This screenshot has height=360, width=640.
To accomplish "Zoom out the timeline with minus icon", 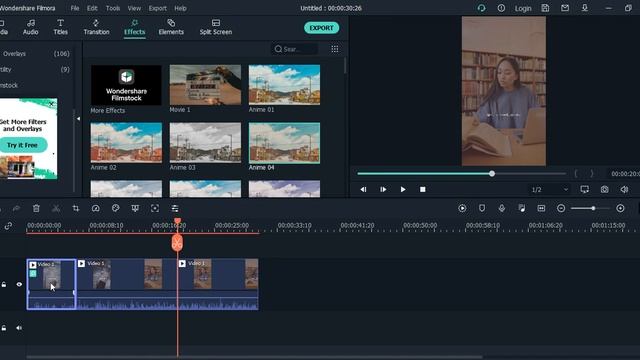I will click(x=561, y=209).
